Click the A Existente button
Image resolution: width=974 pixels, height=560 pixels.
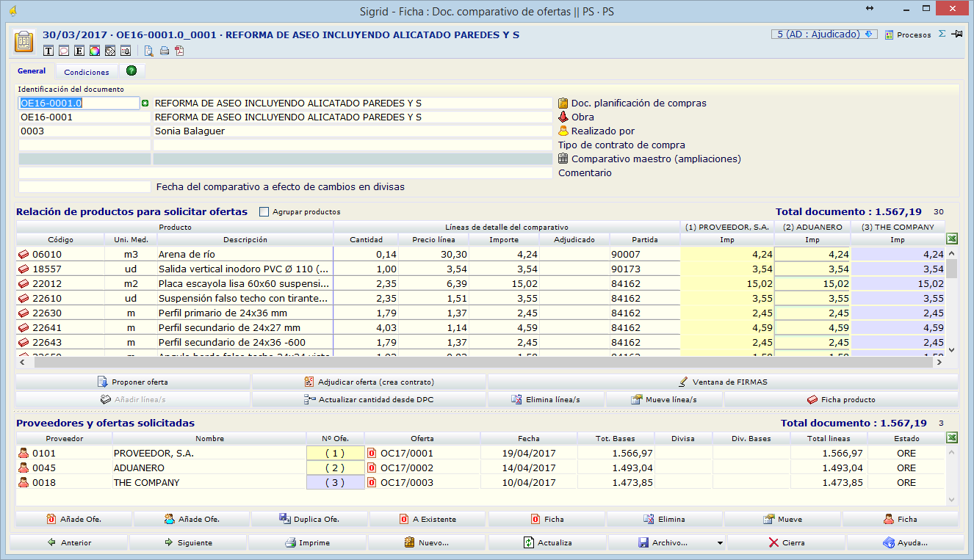point(428,519)
